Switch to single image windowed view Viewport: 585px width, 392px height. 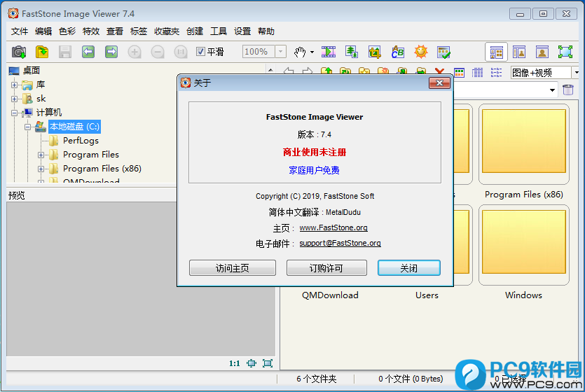point(542,52)
